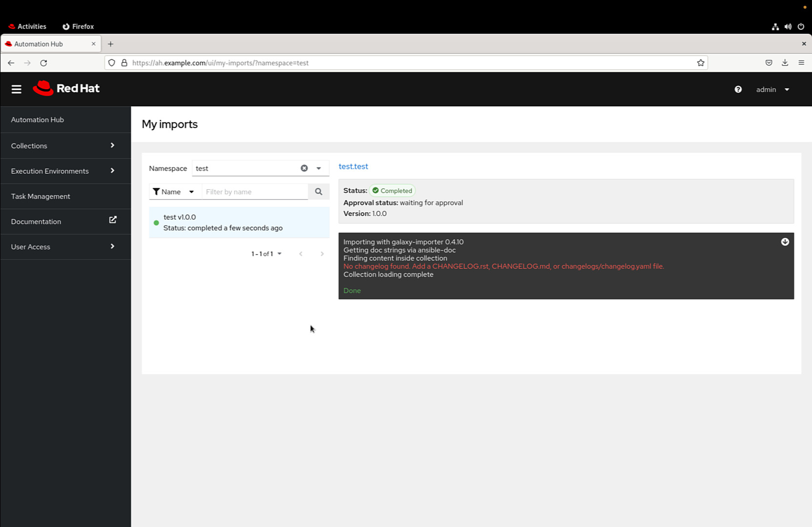Screen dimensions: 812x527
Task: Select the test v1.0.0 import row
Action: [x=239, y=223]
